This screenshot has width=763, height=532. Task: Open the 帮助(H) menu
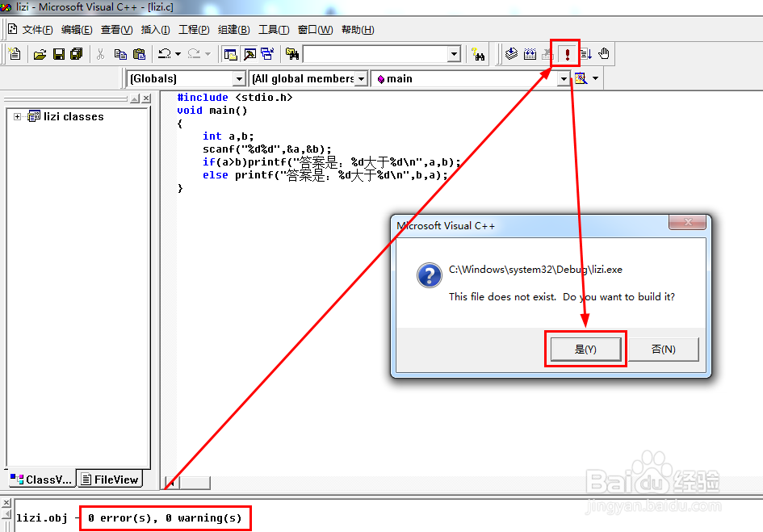tap(358, 30)
